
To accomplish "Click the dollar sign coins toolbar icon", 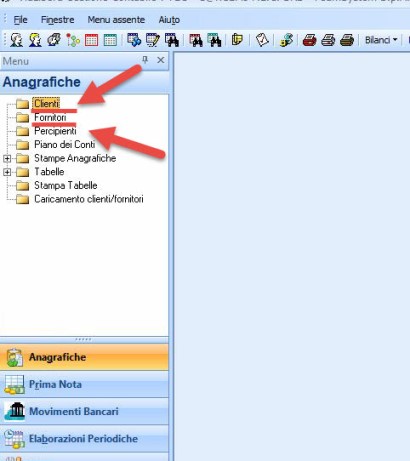I will 286,40.
